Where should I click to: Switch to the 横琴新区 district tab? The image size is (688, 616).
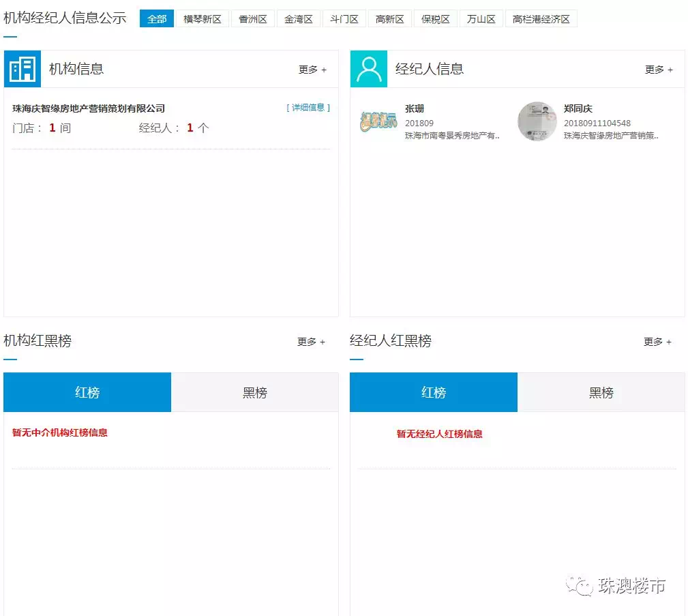(x=203, y=19)
